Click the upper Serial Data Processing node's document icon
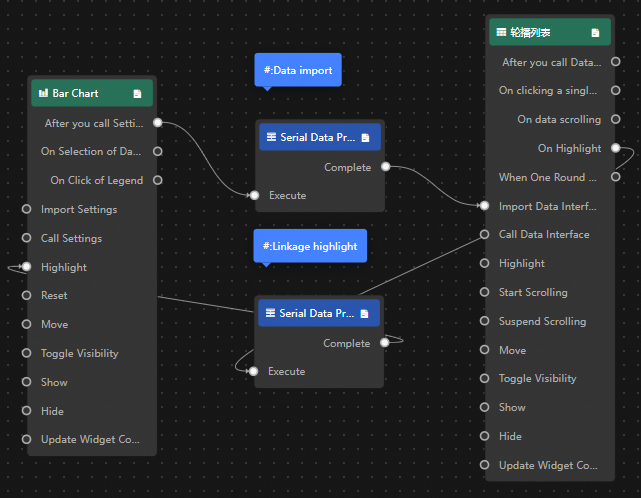The height and width of the screenshot is (498, 641). (x=365, y=138)
